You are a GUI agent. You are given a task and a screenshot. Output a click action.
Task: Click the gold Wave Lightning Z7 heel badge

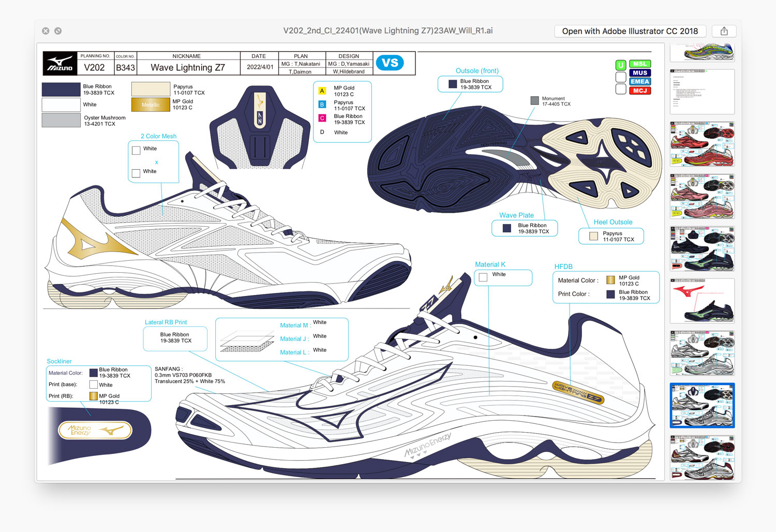(578, 392)
